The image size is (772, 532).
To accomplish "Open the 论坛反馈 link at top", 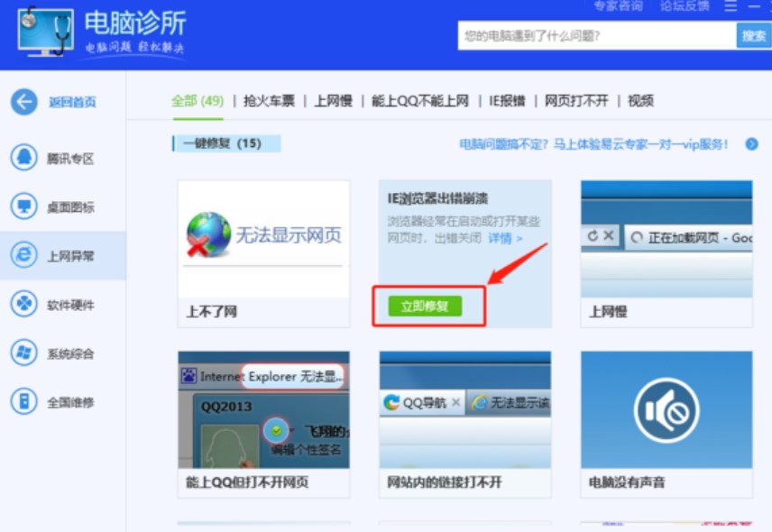I will tap(685, 6).
